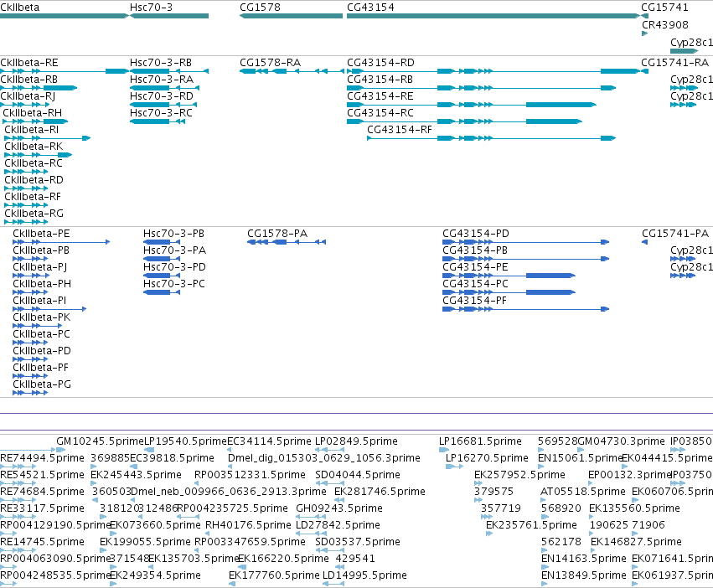
Task: Select the CkIIbeta-RJ transcript
Action: [x=24, y=105]
